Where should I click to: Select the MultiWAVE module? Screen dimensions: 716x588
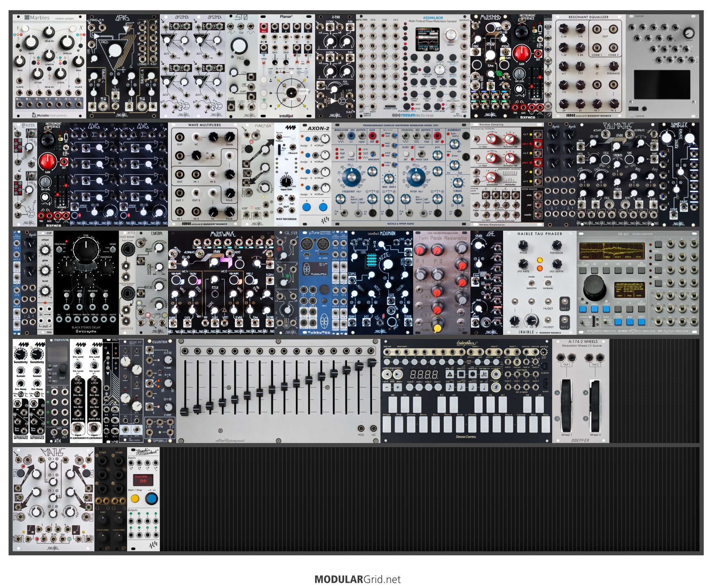(x=221, y=283)
